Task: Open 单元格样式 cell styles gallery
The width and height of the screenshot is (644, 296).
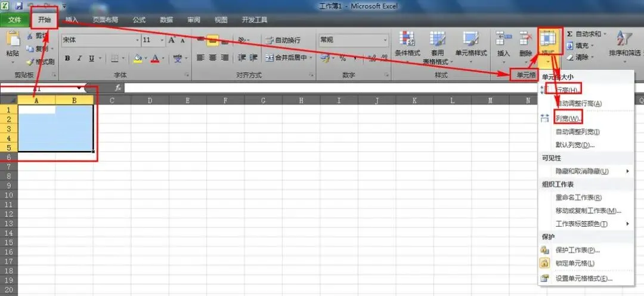Action: tap(470, 45)
